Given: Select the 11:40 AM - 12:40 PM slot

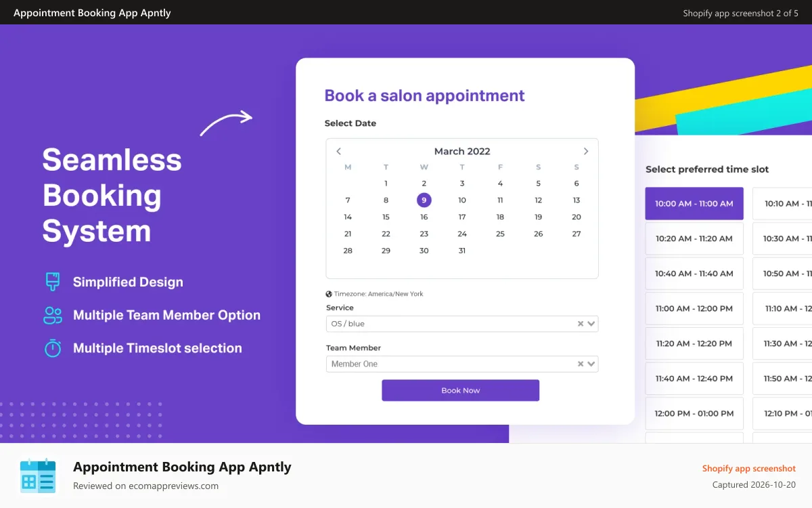Looking at the screenshot, I should (x=694, y=379).
